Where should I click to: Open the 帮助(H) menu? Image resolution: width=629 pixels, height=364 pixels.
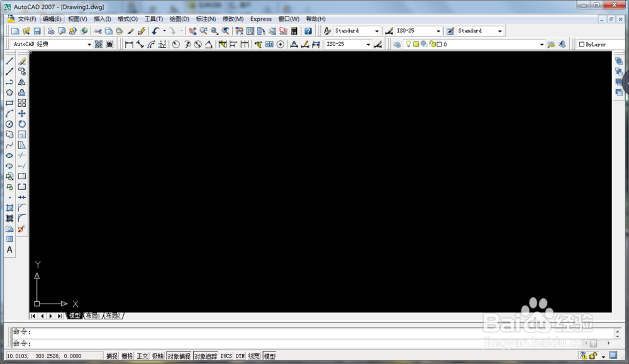(x=315, y=19)
